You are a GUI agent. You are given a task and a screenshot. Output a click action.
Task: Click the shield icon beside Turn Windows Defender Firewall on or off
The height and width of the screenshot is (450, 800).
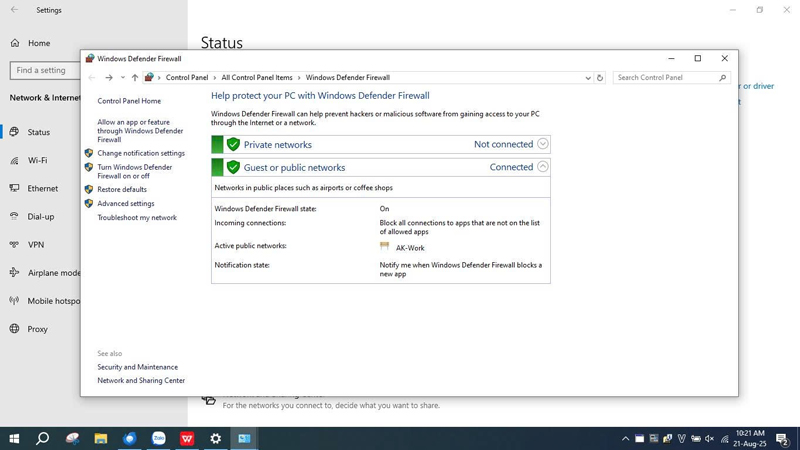point(89,167)
